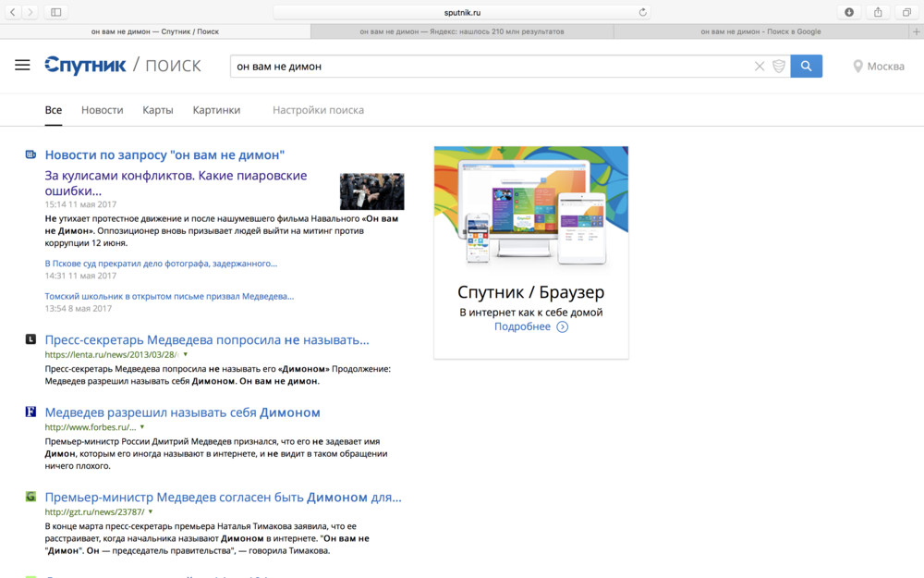Viewport: 924px width, 578px height.
Task: Click the circled arrow next to Подробнее
Action: click(x=562, y=326)
